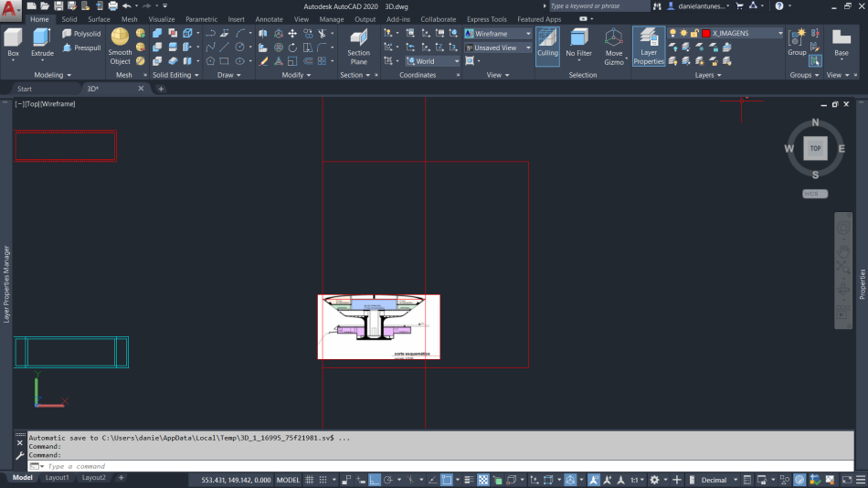
Task: Switch to the Annotate ribbon tab
Action: click(269, 19)
